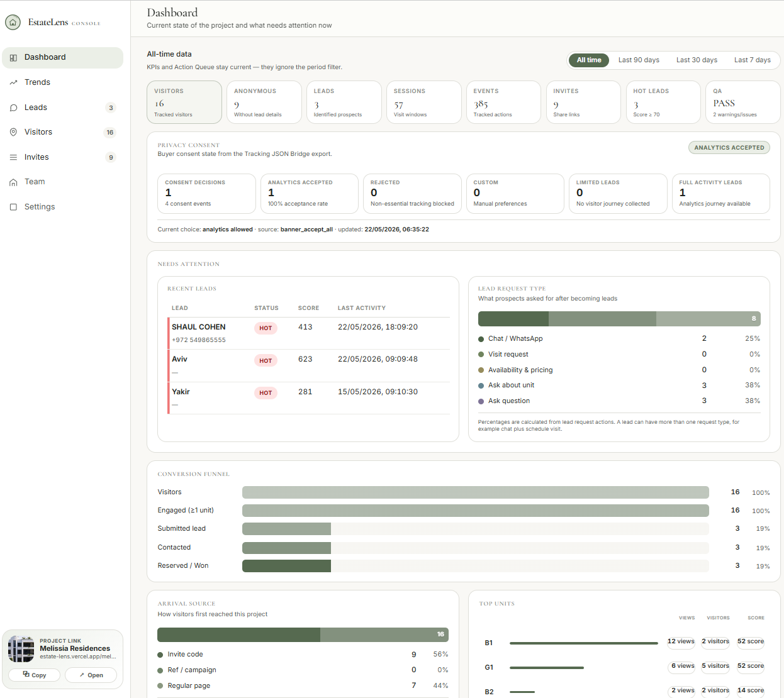Click the EstateLens home logo icon
The height and width of the screenshot is (698, 784).
coord(13,23)
